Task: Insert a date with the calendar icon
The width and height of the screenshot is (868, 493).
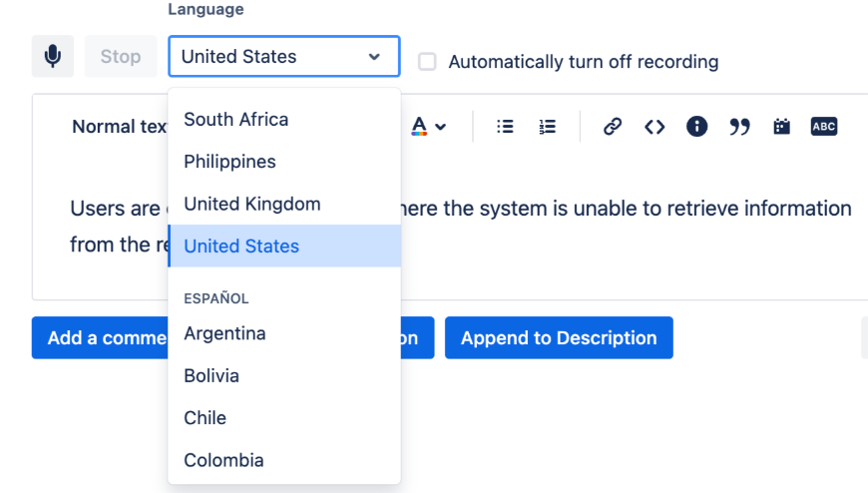Action: coord(781,127)
